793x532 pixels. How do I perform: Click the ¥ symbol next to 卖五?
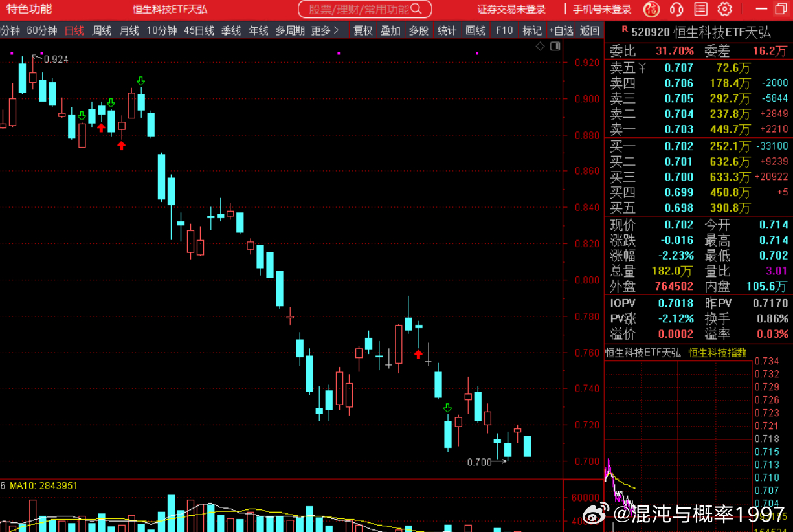coord(642,67)
